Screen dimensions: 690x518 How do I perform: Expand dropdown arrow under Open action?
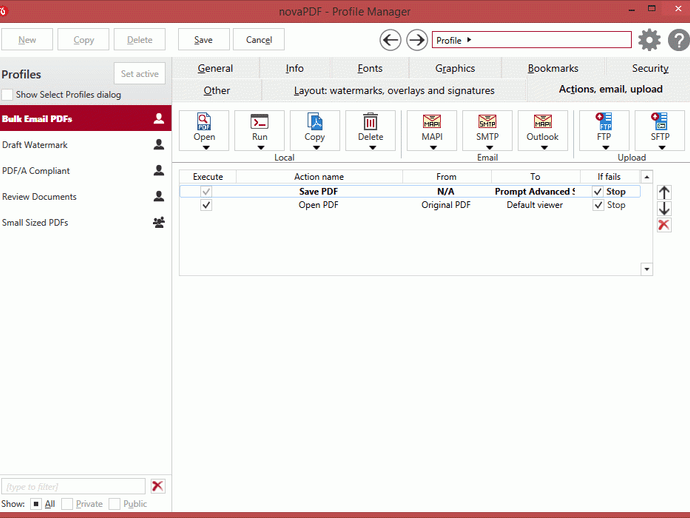(x=206, y=147)
